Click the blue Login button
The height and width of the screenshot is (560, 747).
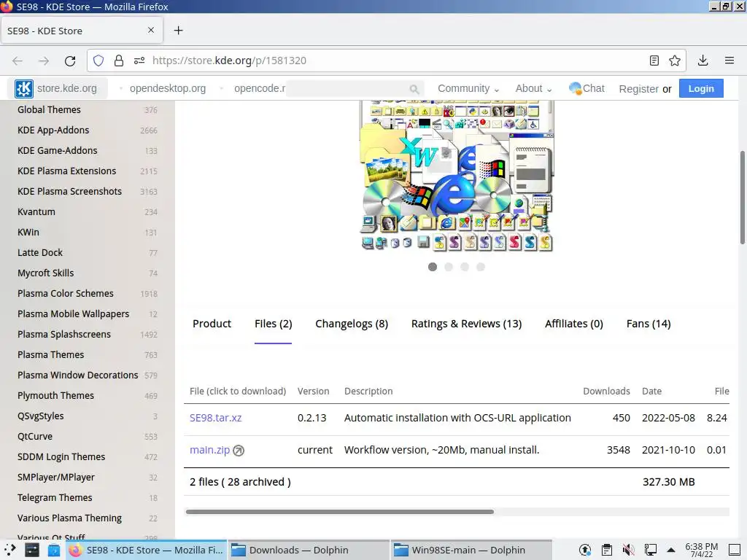pos(701,88)
